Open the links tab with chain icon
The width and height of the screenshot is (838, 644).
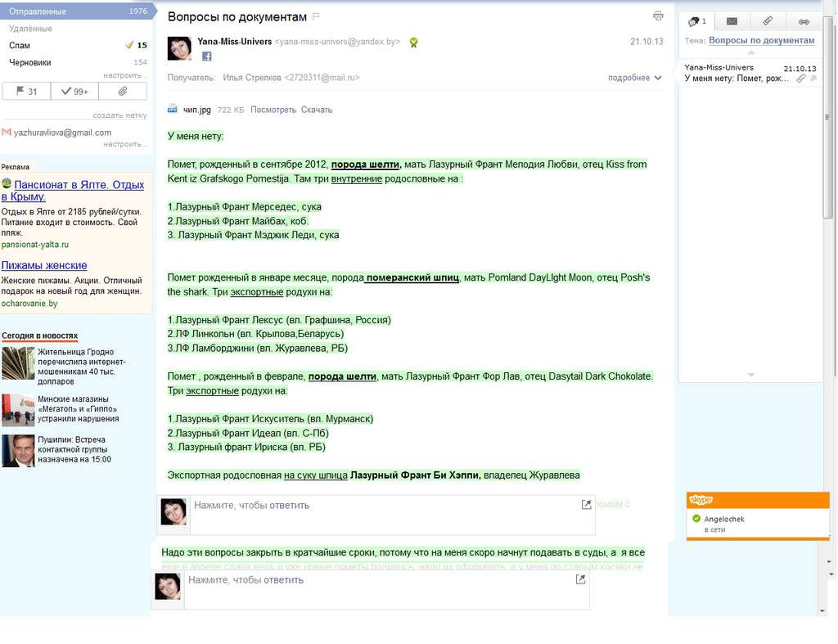804,21
